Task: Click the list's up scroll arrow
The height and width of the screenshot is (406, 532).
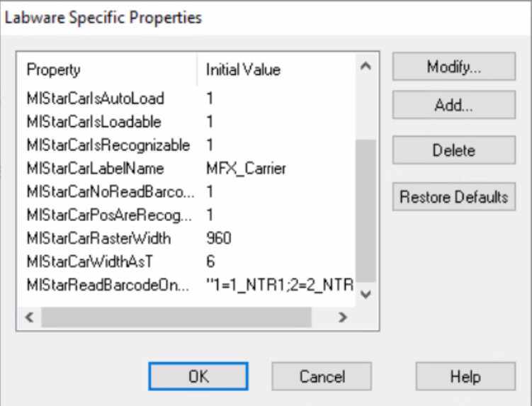Action: (x=366, y=66)
